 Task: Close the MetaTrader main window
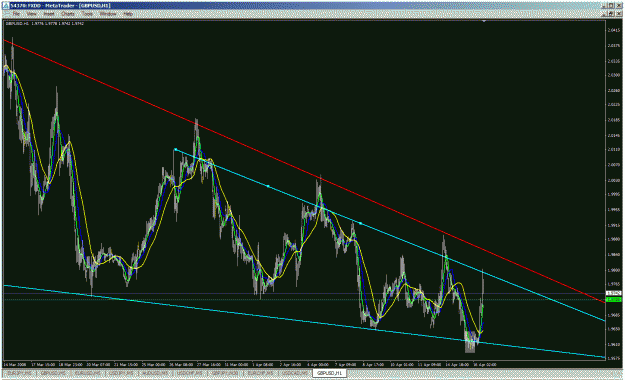click(x=619, y=6)
